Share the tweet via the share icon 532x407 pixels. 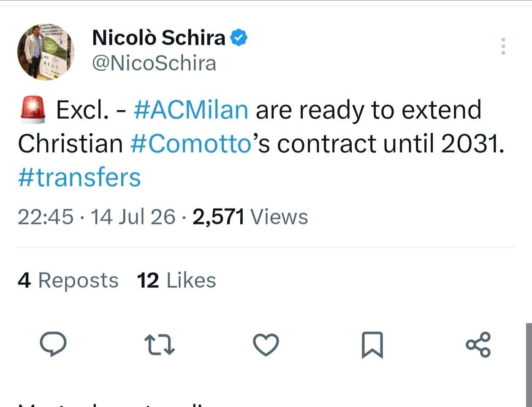click(x=478, y=344)
